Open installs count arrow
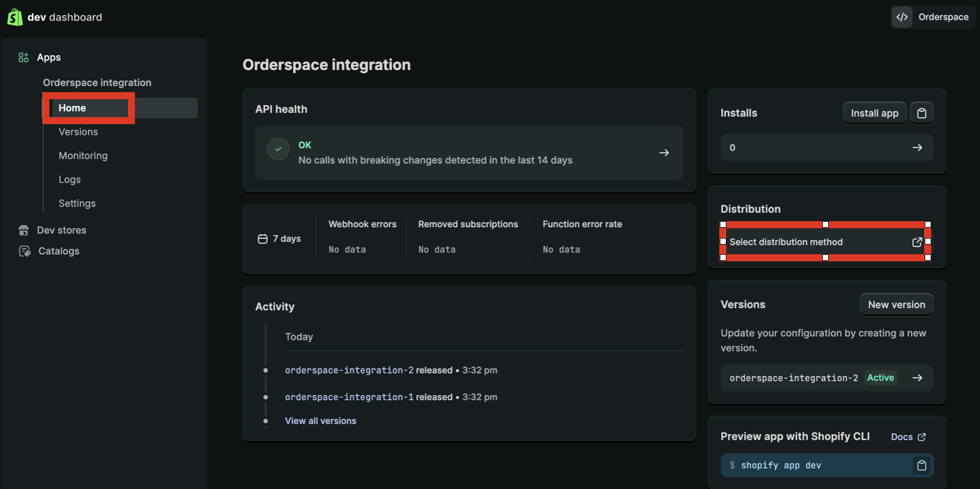 (917, 147)
